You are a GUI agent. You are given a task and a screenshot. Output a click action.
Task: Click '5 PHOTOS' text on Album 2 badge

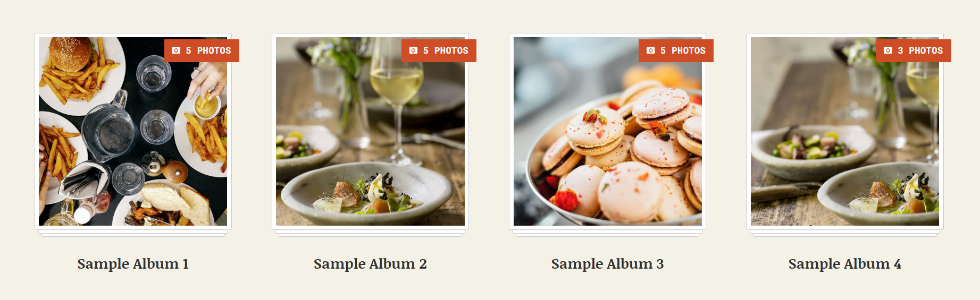(x=446, y=51)
